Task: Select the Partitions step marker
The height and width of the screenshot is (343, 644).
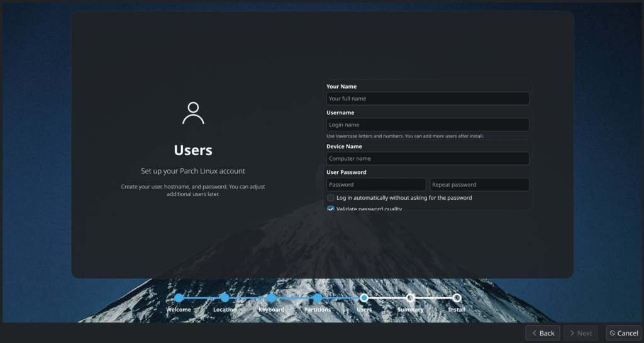Action: pos(318,298)
